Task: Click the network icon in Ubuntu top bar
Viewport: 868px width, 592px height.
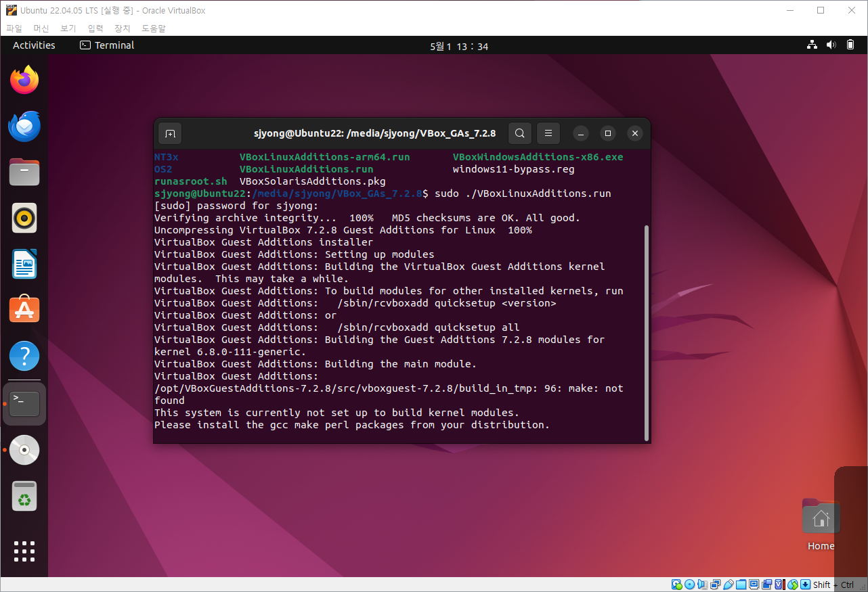Action: 812,45
